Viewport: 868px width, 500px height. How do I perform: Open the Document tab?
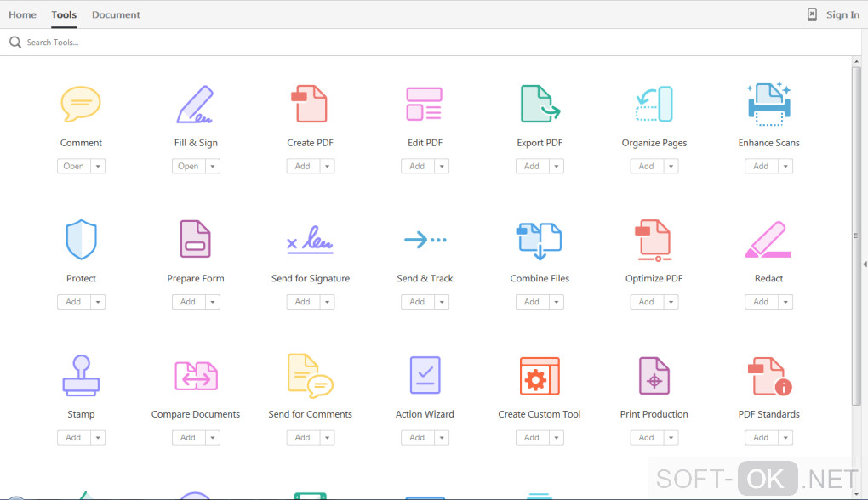click(116, 15)
